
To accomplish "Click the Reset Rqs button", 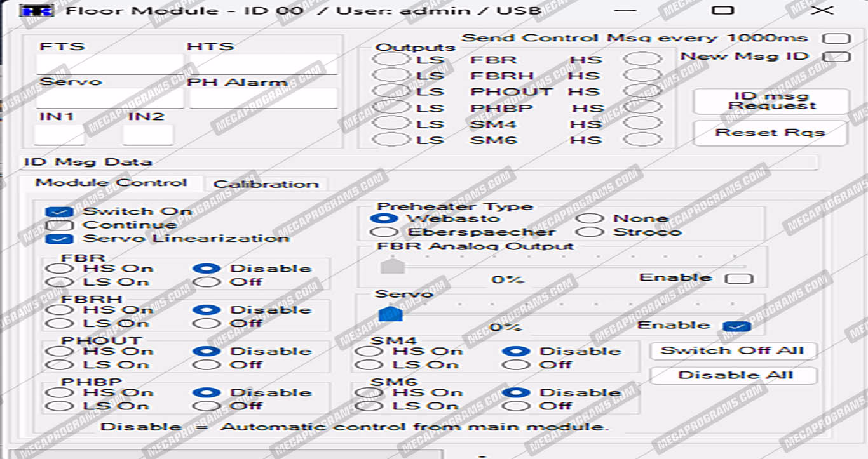I will [770, 133].
